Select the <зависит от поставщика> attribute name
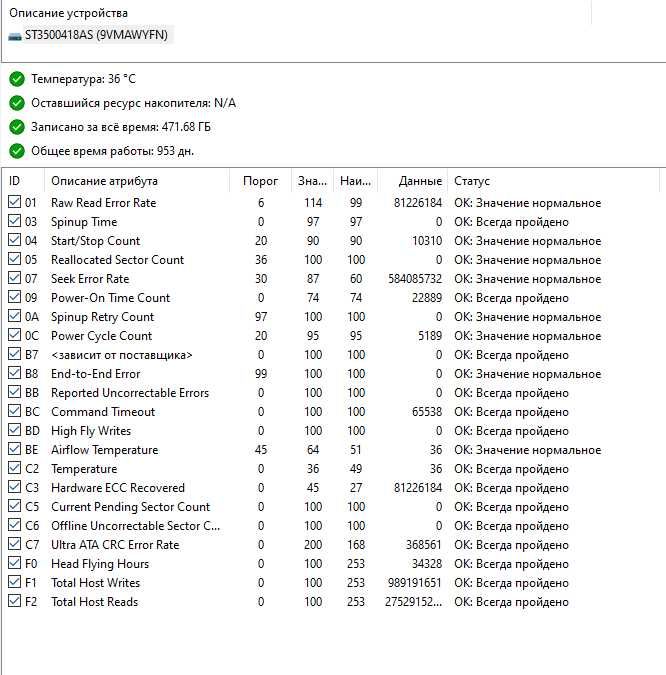 (121, 355)
